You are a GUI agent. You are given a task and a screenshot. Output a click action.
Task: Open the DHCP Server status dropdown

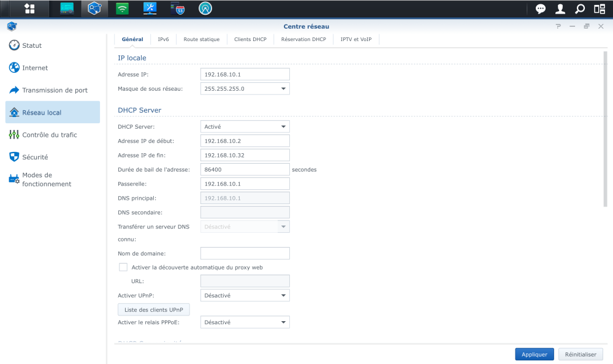point(283,127)
